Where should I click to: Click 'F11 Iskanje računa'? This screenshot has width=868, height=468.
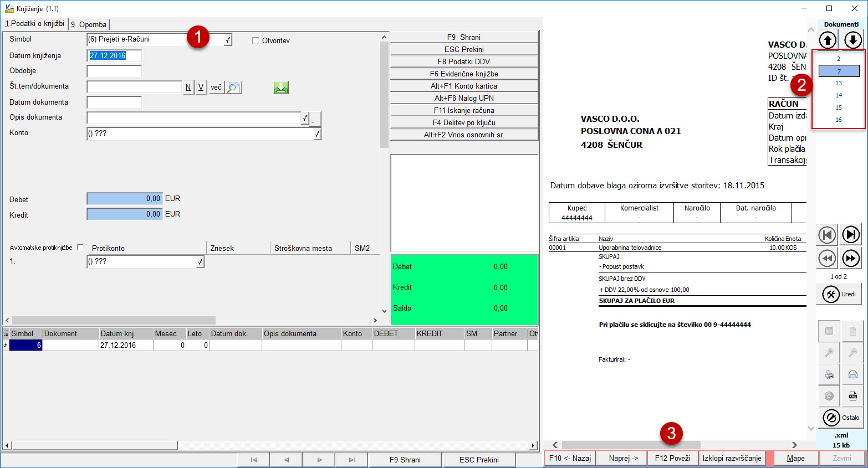tap(464, 110)
